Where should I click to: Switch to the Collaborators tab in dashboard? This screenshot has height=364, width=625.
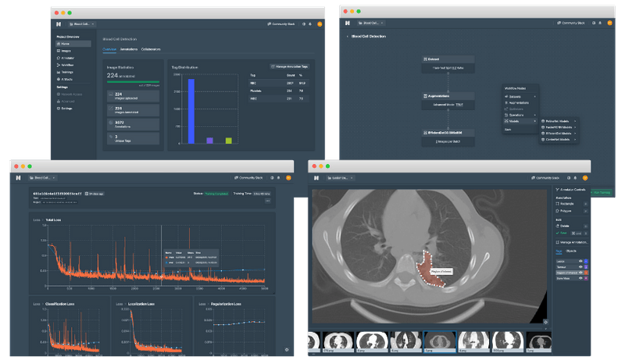(x=151, y=49)
